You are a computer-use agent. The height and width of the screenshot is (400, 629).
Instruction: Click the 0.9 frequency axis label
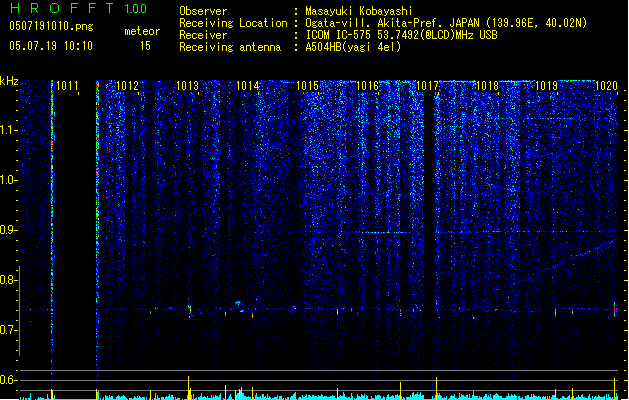[9, 230]
